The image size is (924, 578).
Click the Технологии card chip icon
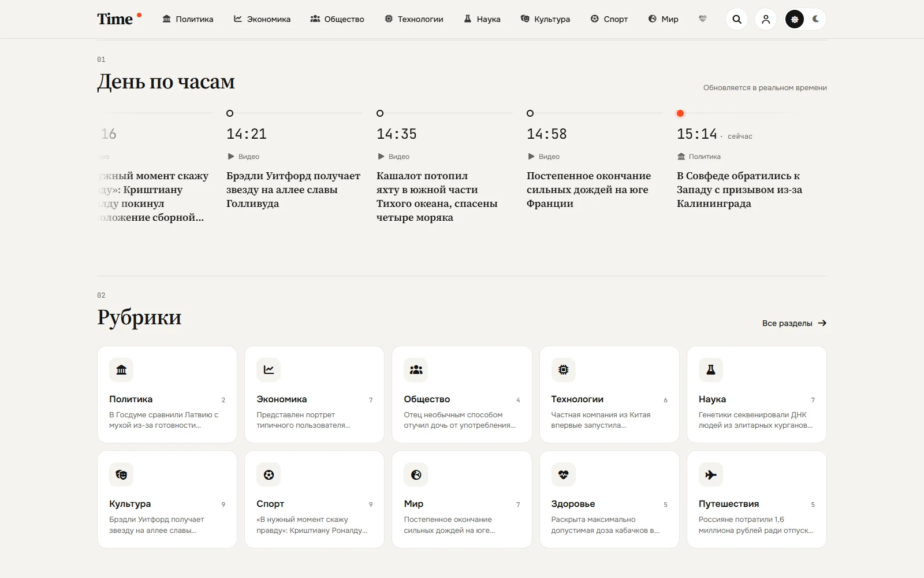click(563, 370)
